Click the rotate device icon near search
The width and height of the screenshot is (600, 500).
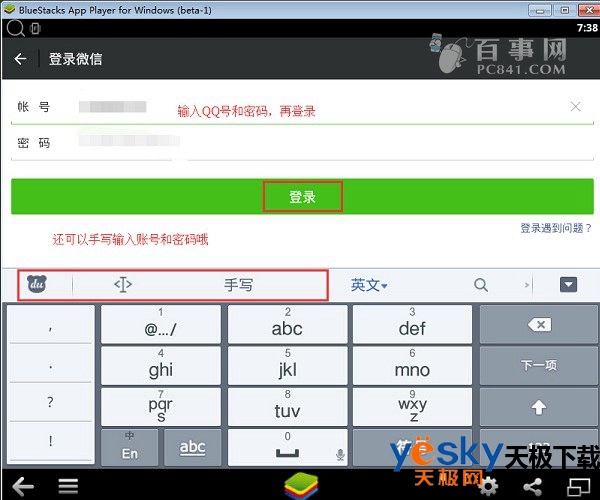[x=35, y=29]
